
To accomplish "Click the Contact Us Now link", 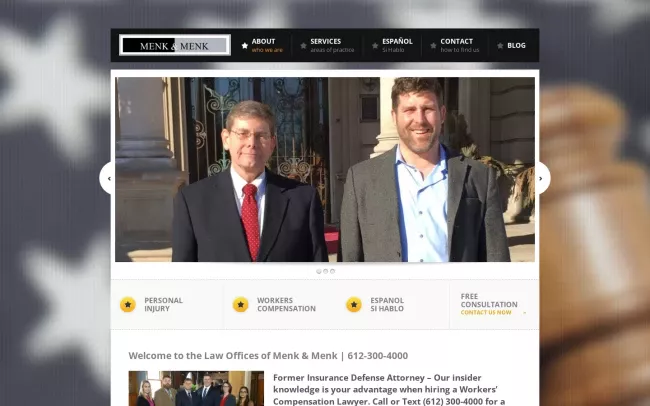I will [x=486, y=312].
